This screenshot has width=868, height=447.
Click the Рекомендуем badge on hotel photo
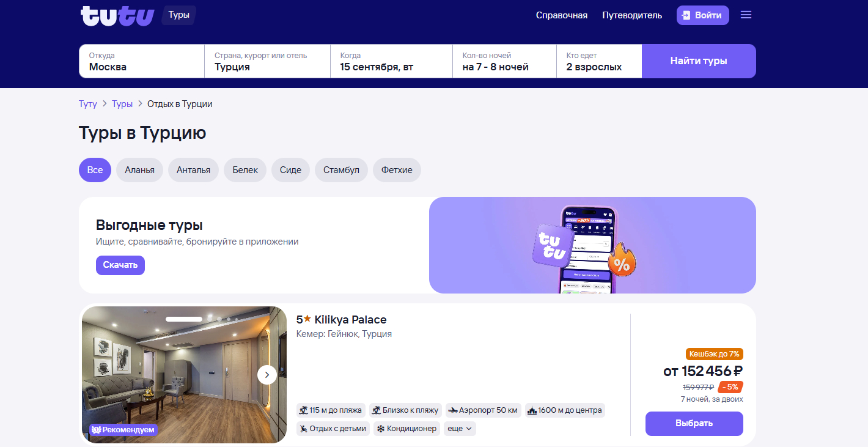123,430
